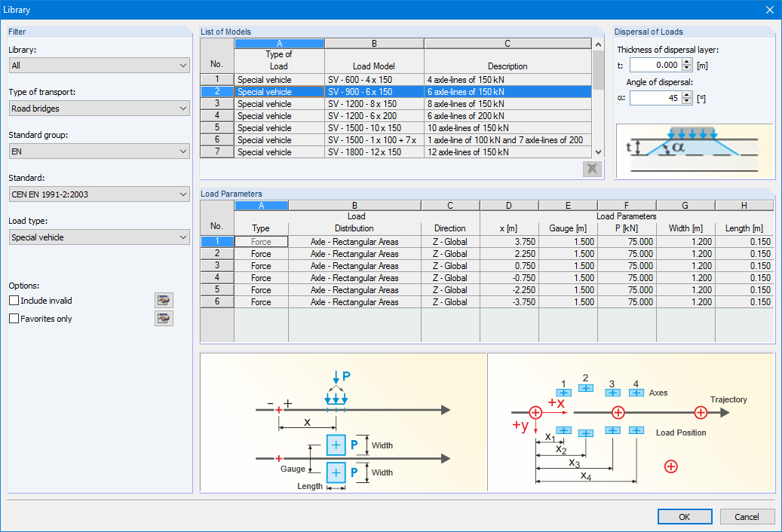Screen dimensions: 782x532
Task: Enable the Include invalid checkbox
Action: click(x=12, y=300)
